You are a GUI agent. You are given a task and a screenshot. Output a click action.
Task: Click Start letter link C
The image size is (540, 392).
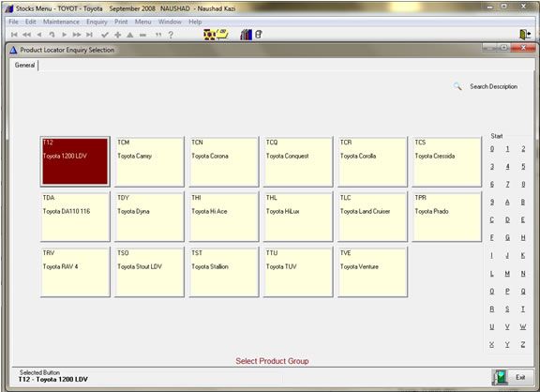(x=492, y=219)
